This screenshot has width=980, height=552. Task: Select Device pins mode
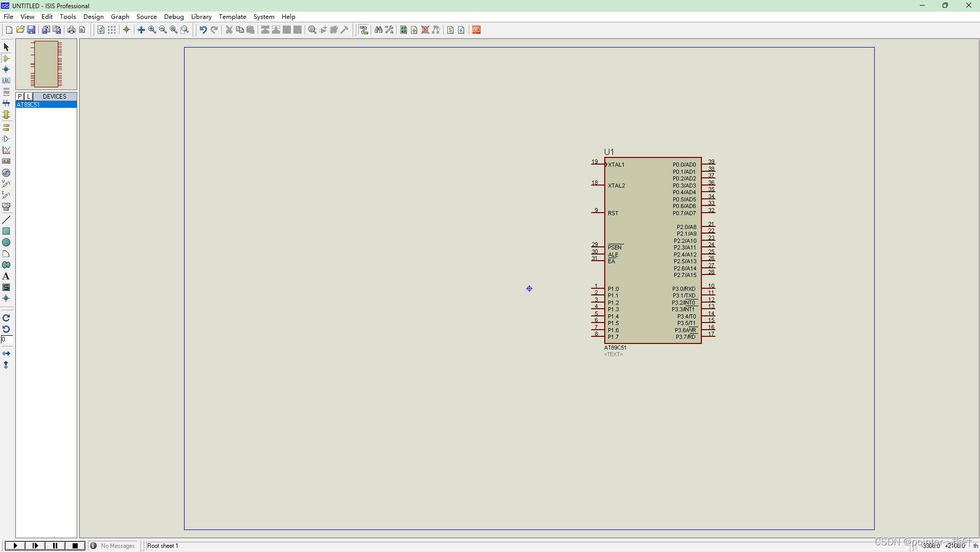[6, 139]
